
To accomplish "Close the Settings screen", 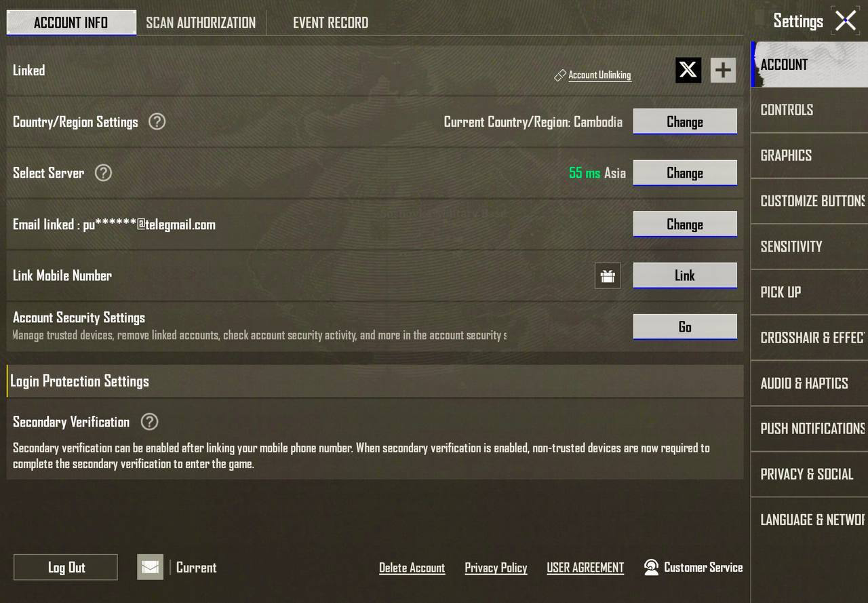I will point(846,20).
